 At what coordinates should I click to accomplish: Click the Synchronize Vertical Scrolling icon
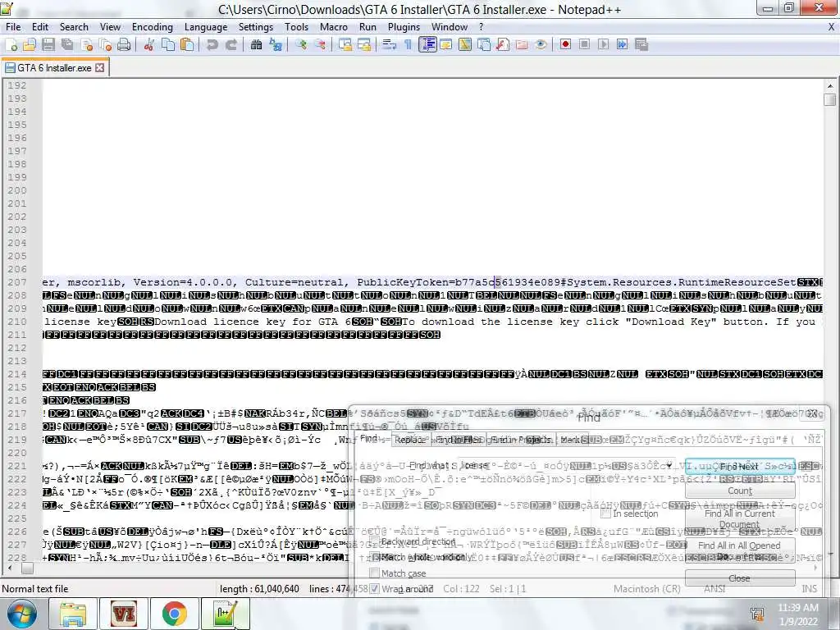tap(345, 45)
